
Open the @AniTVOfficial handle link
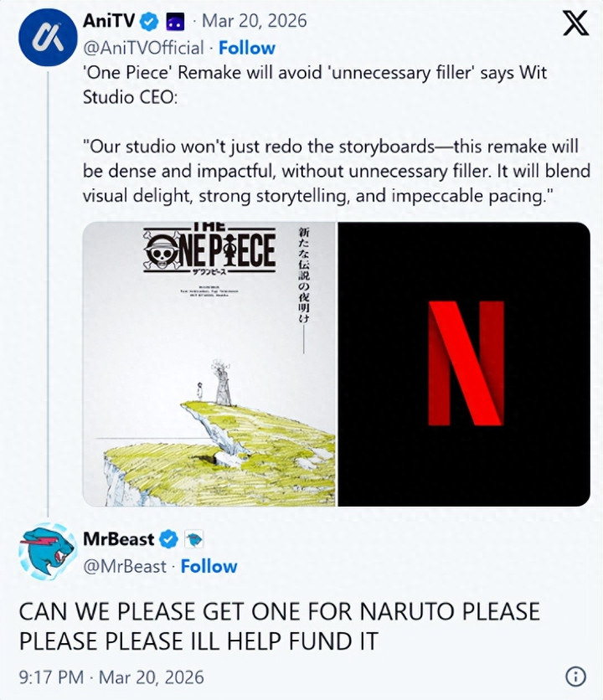pyautogui.click(x=143, y=49)
